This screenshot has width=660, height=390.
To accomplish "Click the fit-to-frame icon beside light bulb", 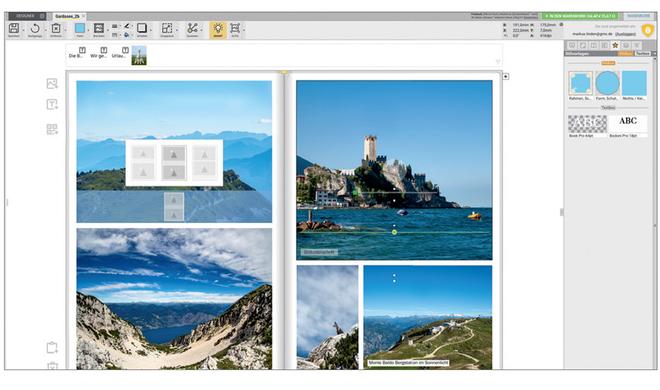I will coord(235,28).
